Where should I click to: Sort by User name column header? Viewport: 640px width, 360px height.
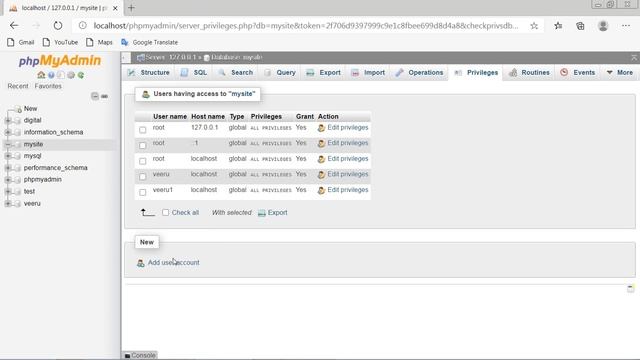coord(170,117)
